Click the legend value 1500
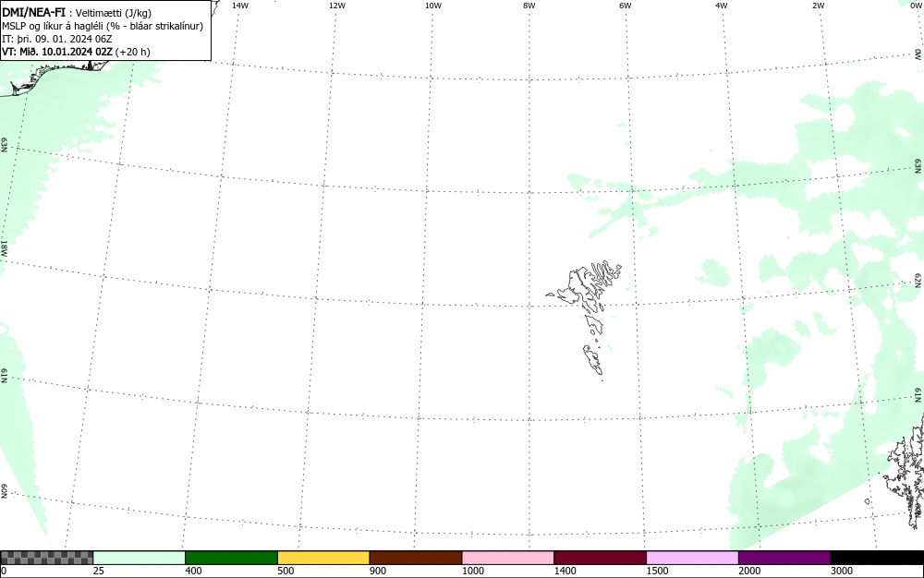The image size is (924, 578). (x=658, y=571)
